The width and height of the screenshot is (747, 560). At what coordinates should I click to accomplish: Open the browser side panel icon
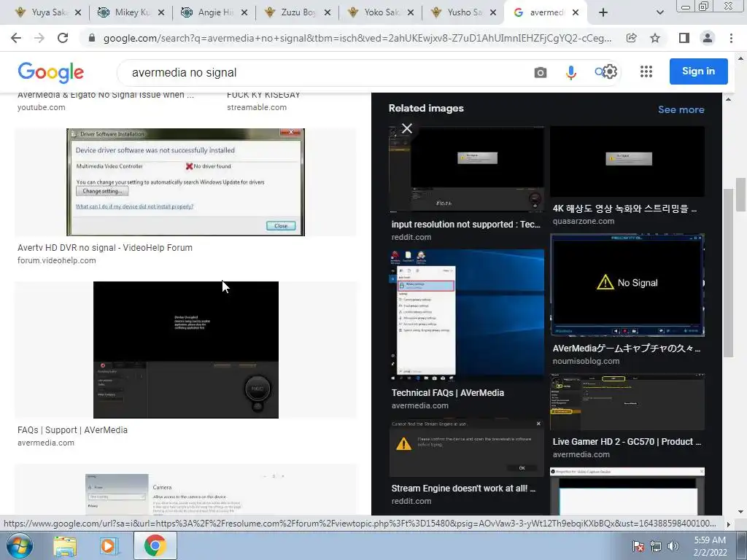pos(684,38)
